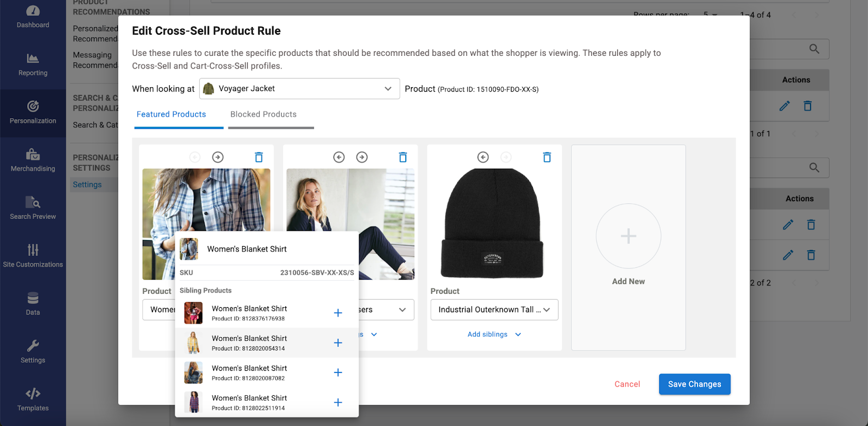Open the wrench Settings sidebar item

click(33, 352)
